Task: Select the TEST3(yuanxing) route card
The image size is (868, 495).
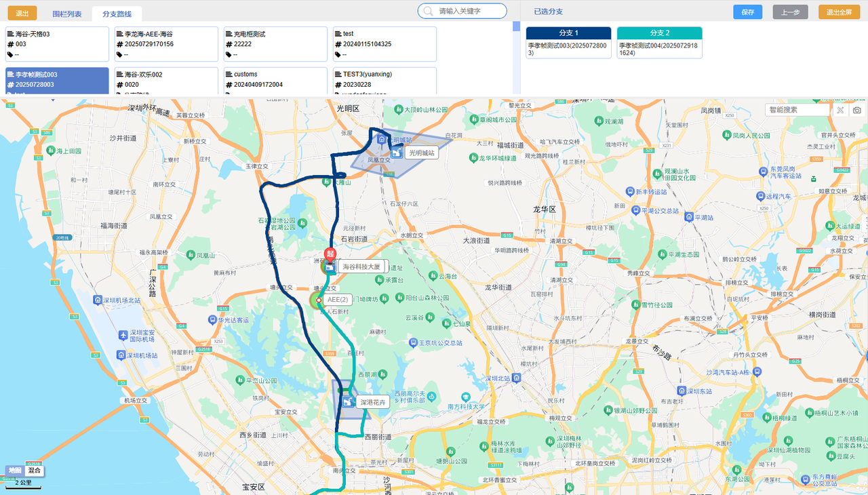Action: pyautogui.click(x=384, y=81)
